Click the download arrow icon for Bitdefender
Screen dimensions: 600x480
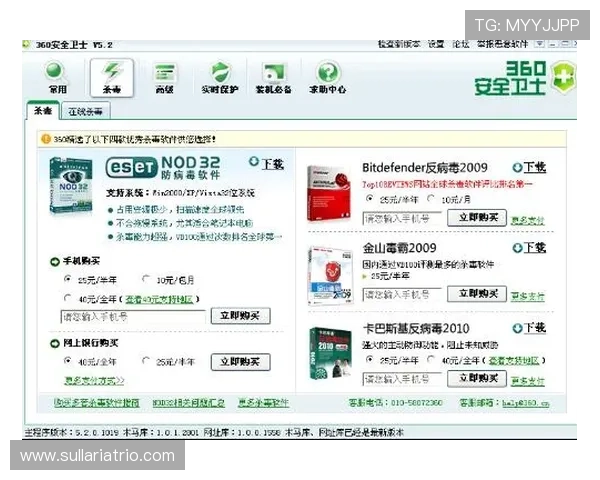tap(517, 168)
